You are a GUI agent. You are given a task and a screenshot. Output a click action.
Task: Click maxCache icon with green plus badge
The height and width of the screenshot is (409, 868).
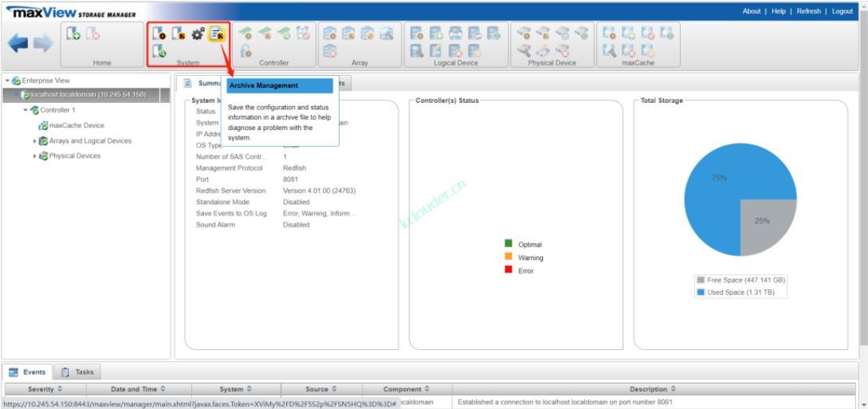(x=628, y=33)
